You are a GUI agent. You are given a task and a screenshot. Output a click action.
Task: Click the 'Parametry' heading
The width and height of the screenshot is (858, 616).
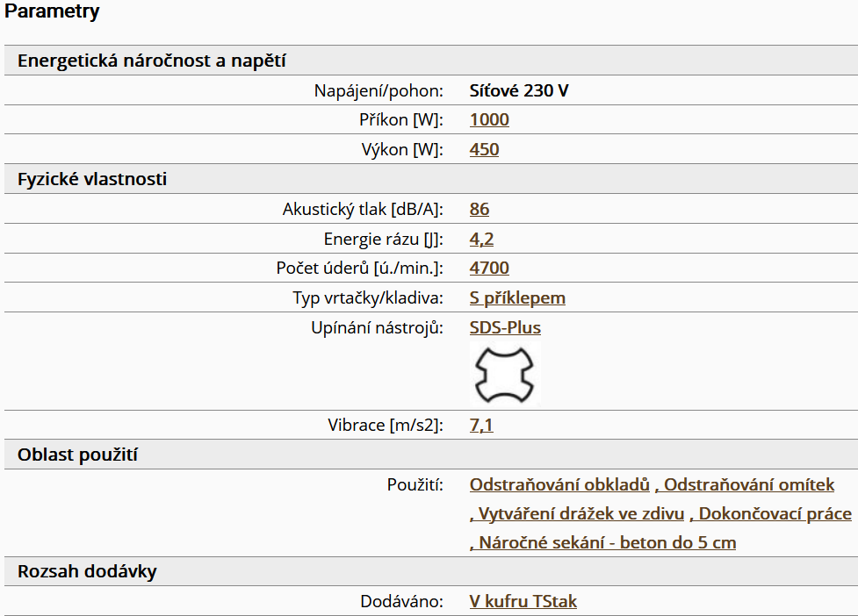coord(53,12)
